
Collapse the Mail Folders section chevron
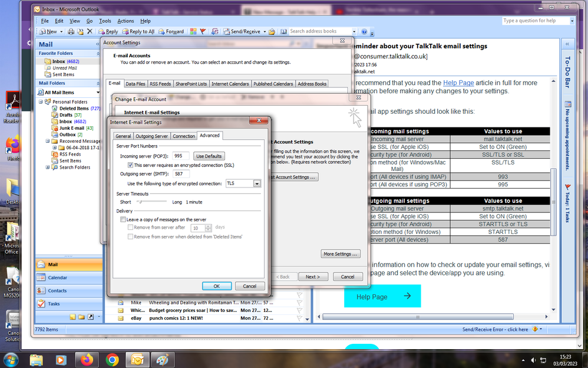[x=98, y=83]
